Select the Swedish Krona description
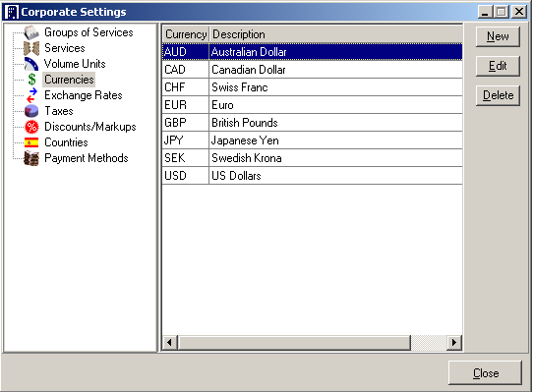 [x=335, y=158]
